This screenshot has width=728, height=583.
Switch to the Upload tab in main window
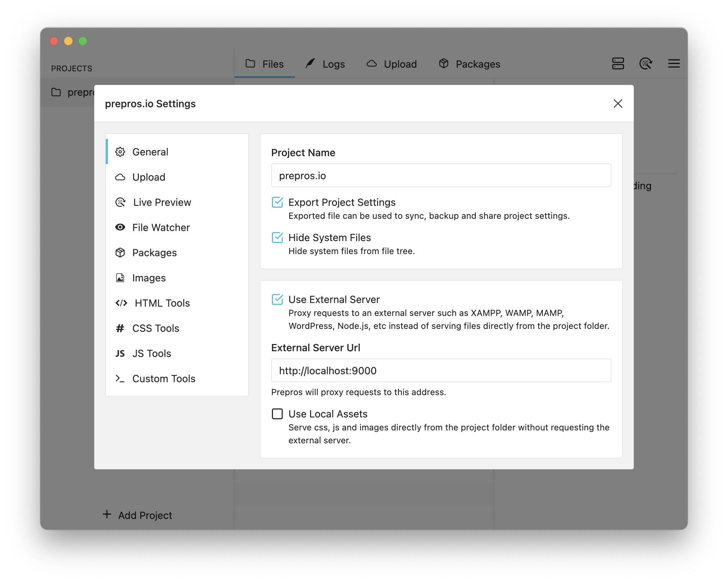[392, 64]
